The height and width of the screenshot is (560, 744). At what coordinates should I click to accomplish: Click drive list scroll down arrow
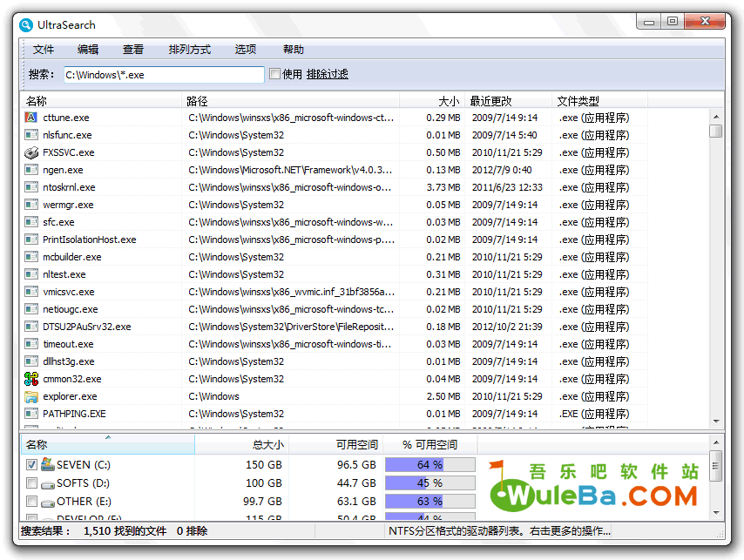coord(716,513)
